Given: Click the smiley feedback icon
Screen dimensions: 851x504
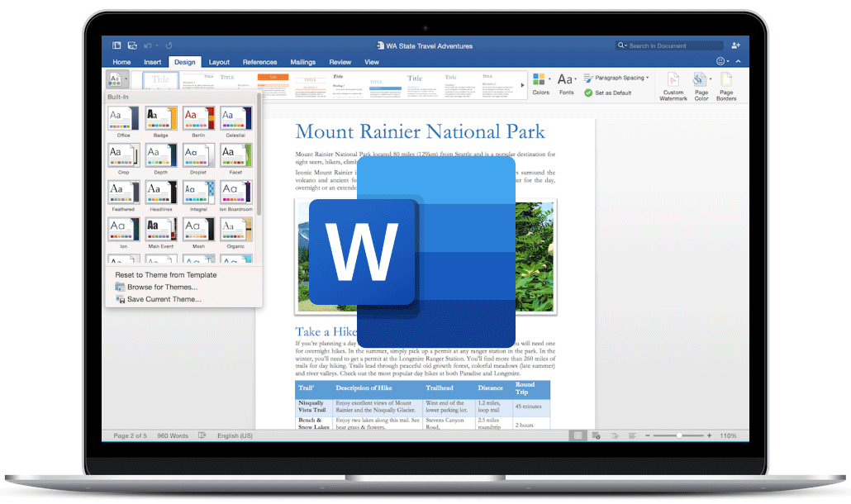Looking at the screenshot, I should pyautogui.click(x=720, y=61).
